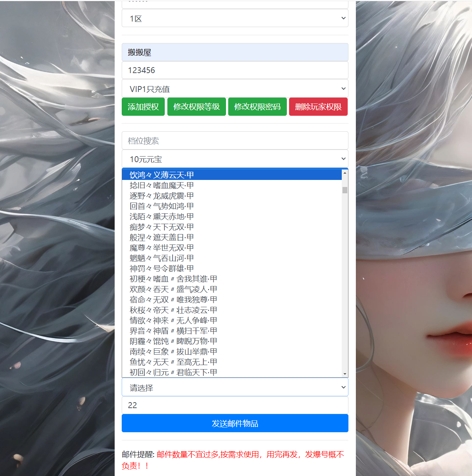Image resolution: width=472 pixels, height=476 pixels.
Task: Focus the 档位搜索 search field
Action: (235, 141)
